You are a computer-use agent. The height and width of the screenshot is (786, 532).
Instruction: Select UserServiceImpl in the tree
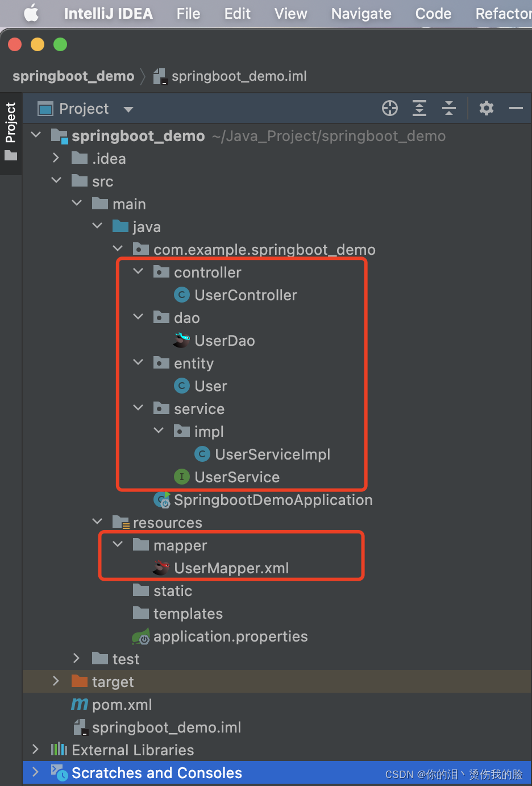(272, 454)
